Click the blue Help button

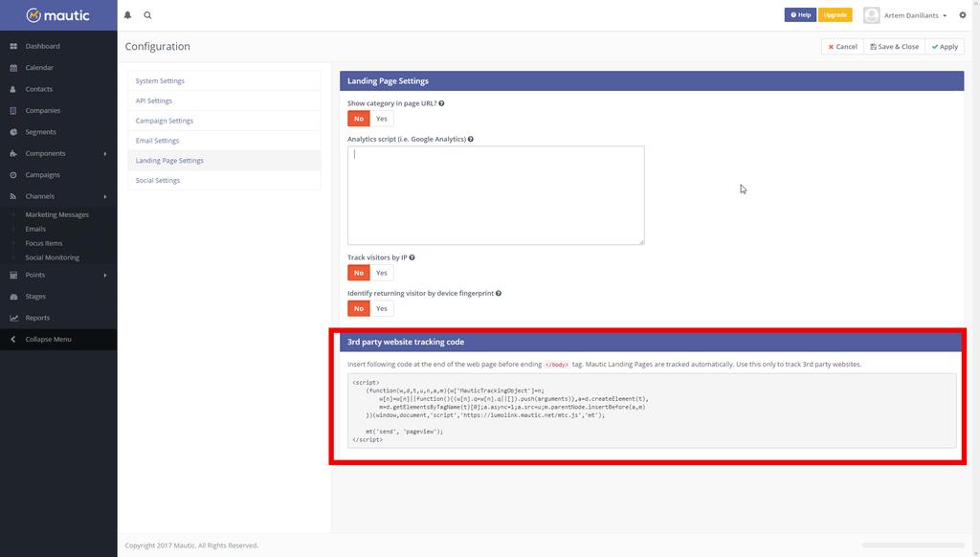point(801,15)
